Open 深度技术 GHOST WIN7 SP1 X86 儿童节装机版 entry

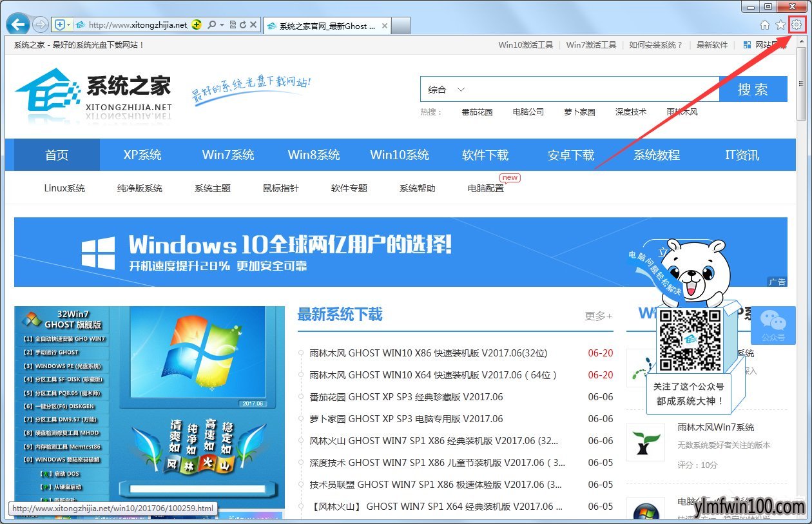[437, 463]
